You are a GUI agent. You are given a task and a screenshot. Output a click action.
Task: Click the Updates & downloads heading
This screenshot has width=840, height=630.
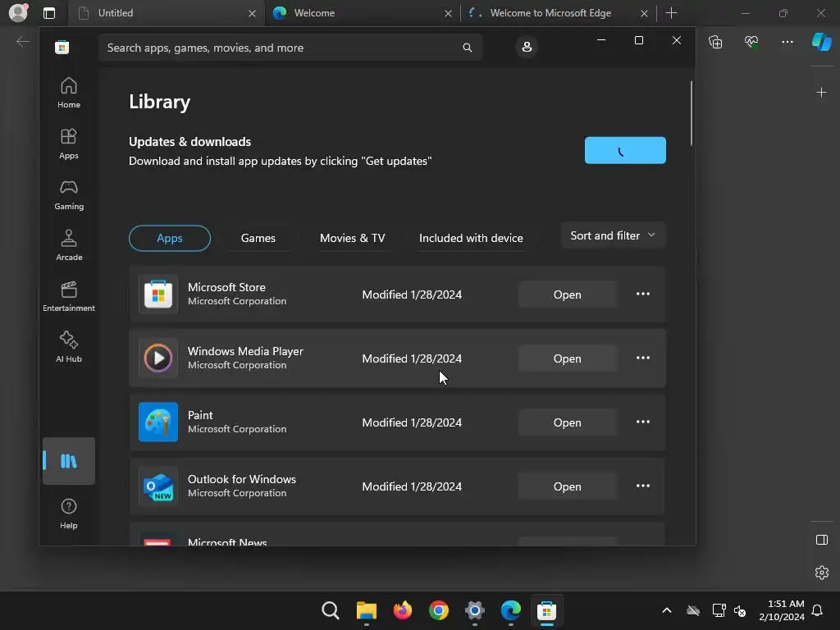coord(189,141)
